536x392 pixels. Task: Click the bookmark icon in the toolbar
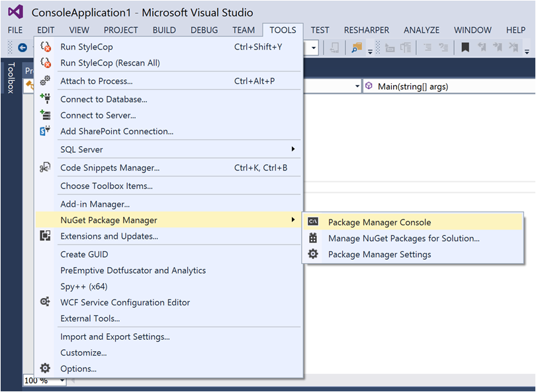(x=465, y=48)
